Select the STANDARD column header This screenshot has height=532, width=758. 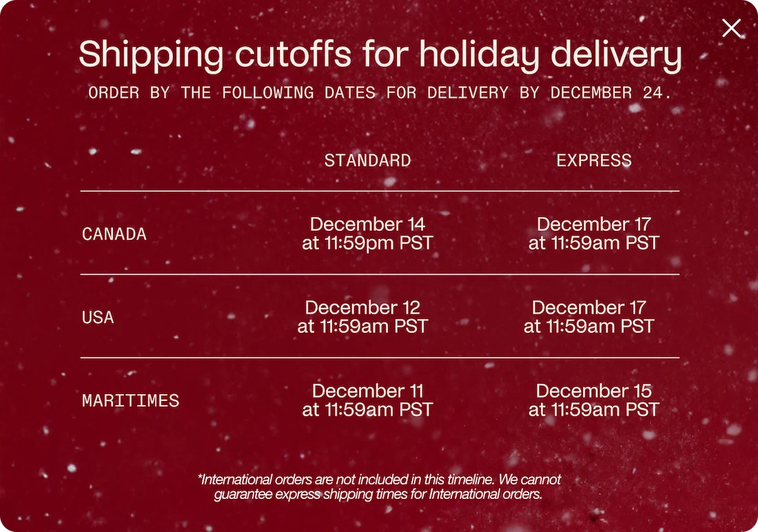coord(367,161)
